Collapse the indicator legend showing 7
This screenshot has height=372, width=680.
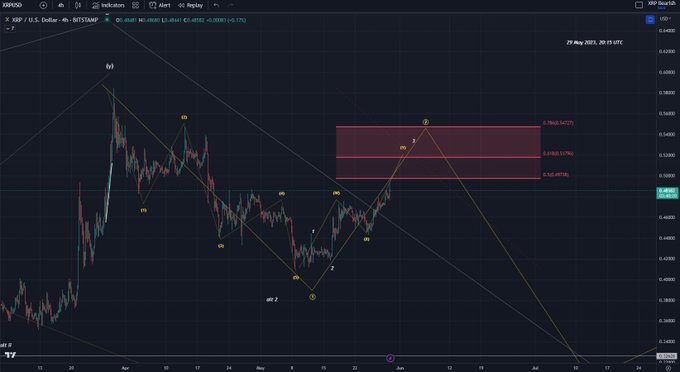point(10,28)
